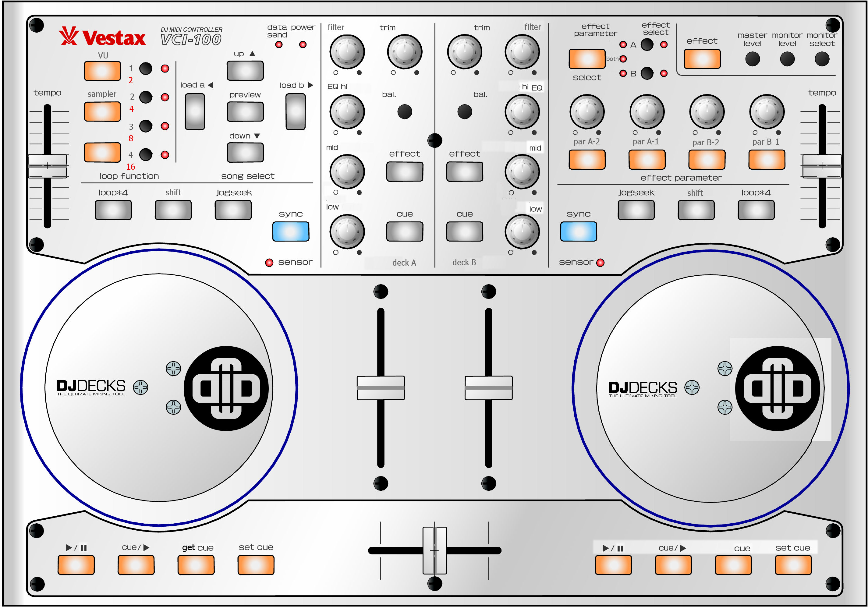Click the orange sampler button

tap(102, 111)
